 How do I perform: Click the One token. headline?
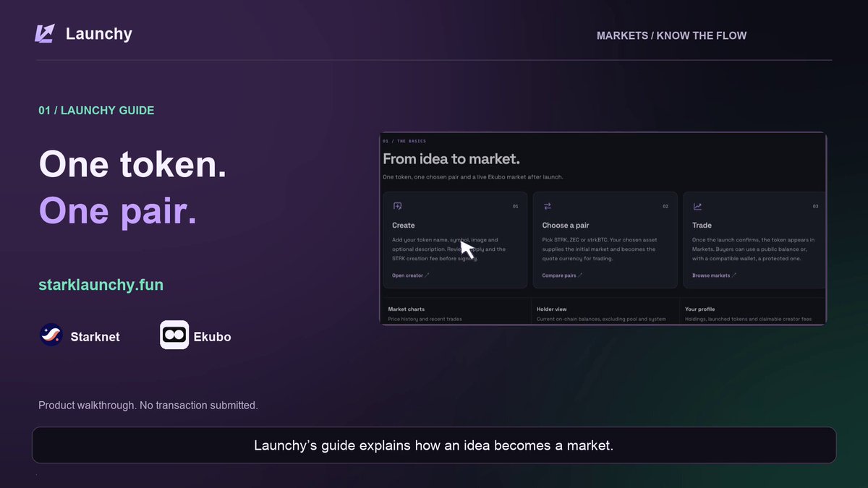132,164
